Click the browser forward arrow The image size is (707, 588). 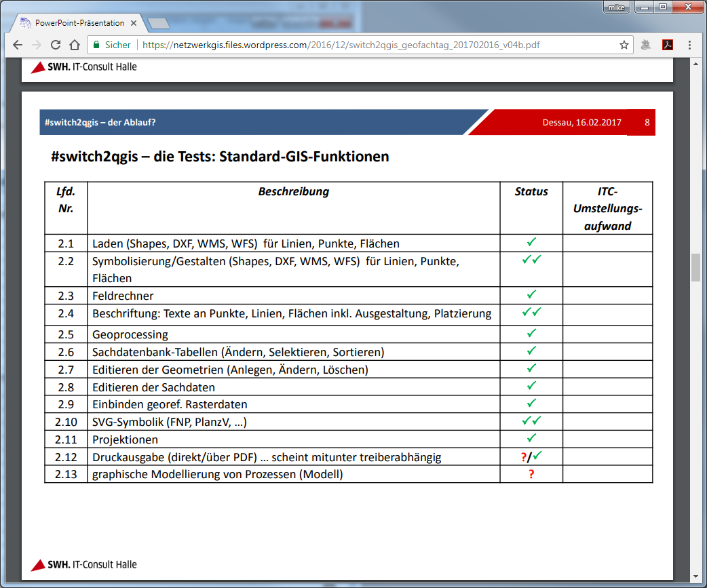point(37,45)
